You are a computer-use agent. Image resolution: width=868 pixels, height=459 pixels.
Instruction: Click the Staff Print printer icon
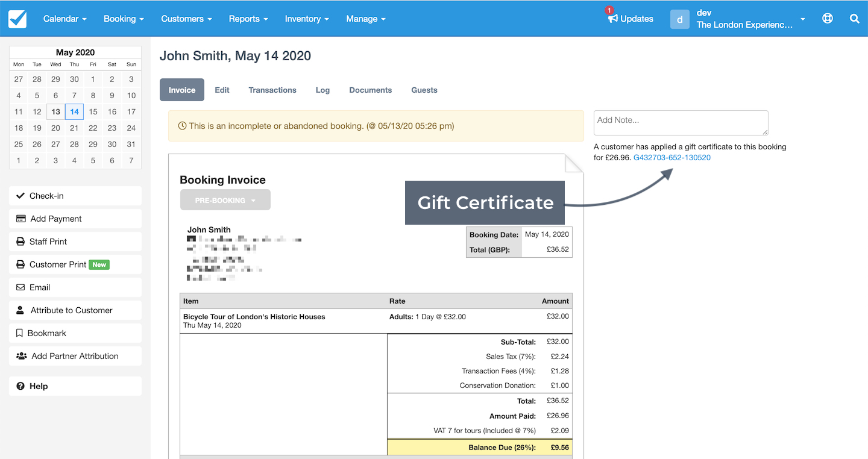(x=20, y=242)
